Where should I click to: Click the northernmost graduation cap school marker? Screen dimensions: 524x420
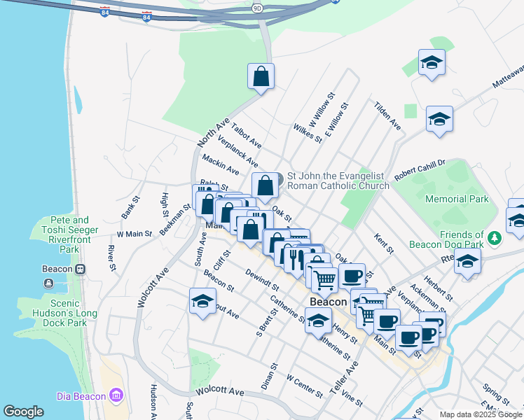tap(432, 64)
